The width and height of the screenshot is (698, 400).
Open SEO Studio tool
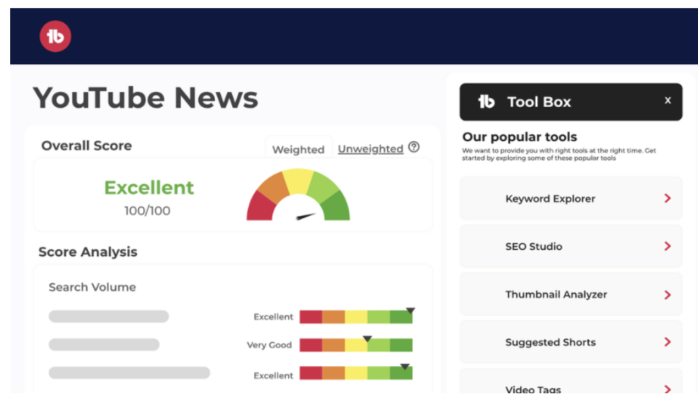[571, 246]
